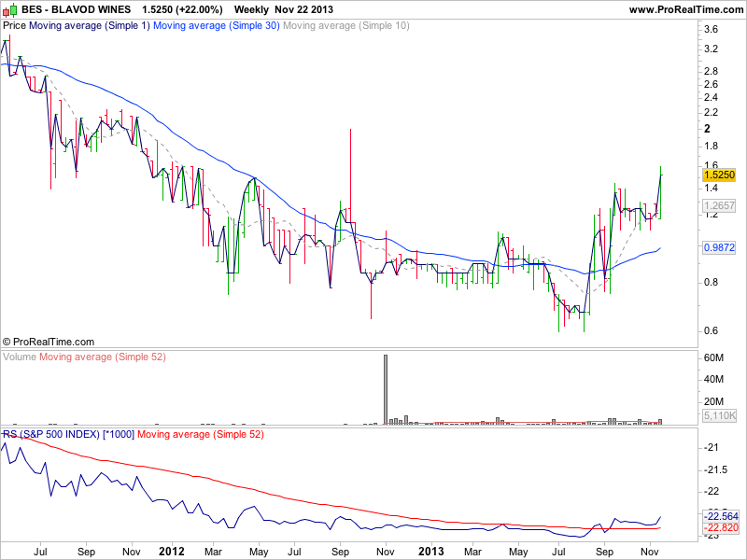Click the 1.5250 (+22.00%) price change text
Screen dimensions: 747x560
click(x=182, y=9)
